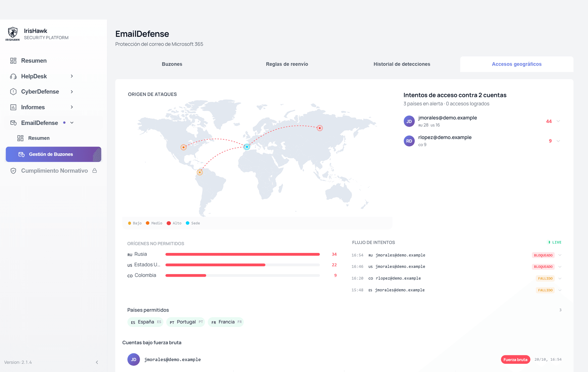Click the Russia attack marker on the map
This screenshot has height=372, width=588.
(x=320, y=128)
